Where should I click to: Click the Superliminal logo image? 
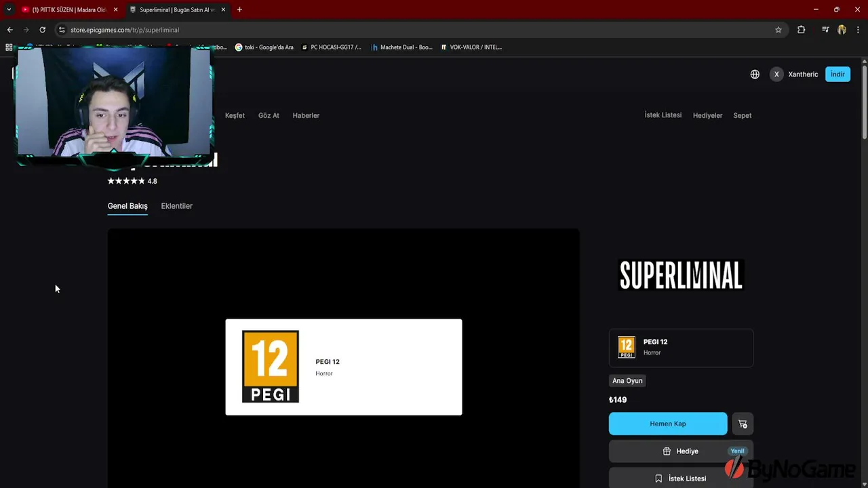pyautogui.click(x=682, y=275)
